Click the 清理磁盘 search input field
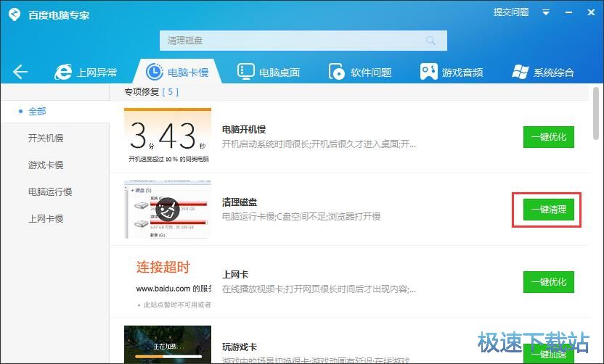The height and width of the screenshot is (364, 604). click(x=303, y=41)
